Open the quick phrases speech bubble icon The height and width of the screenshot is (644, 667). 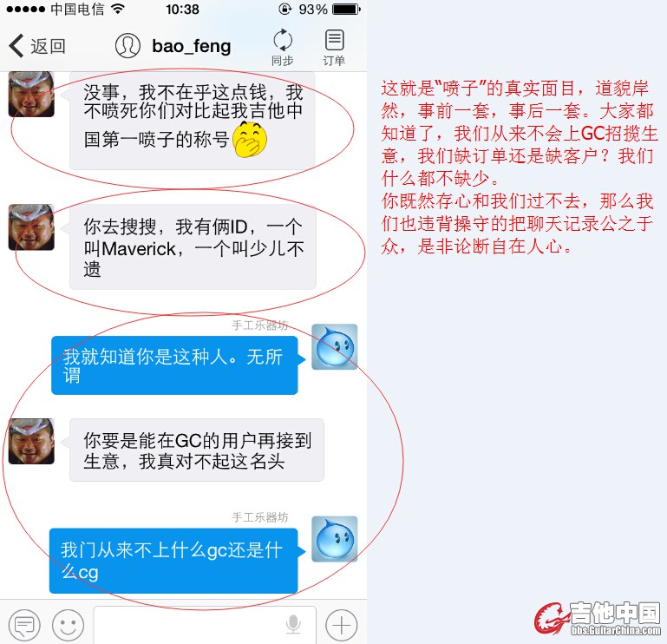click(x=24, y=625)
